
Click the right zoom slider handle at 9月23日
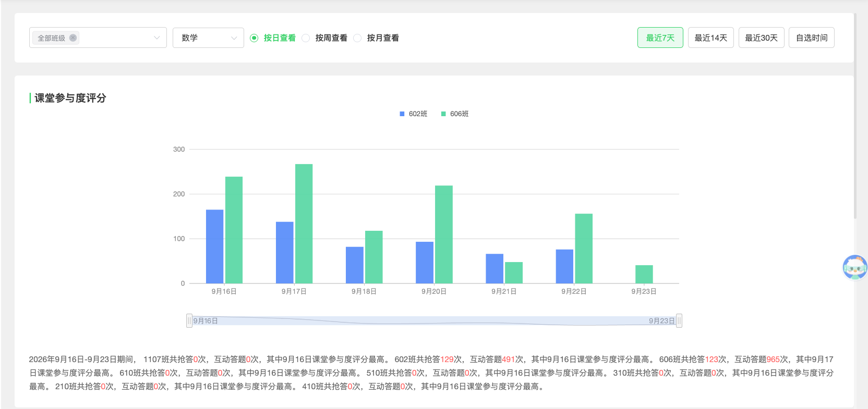679,320
